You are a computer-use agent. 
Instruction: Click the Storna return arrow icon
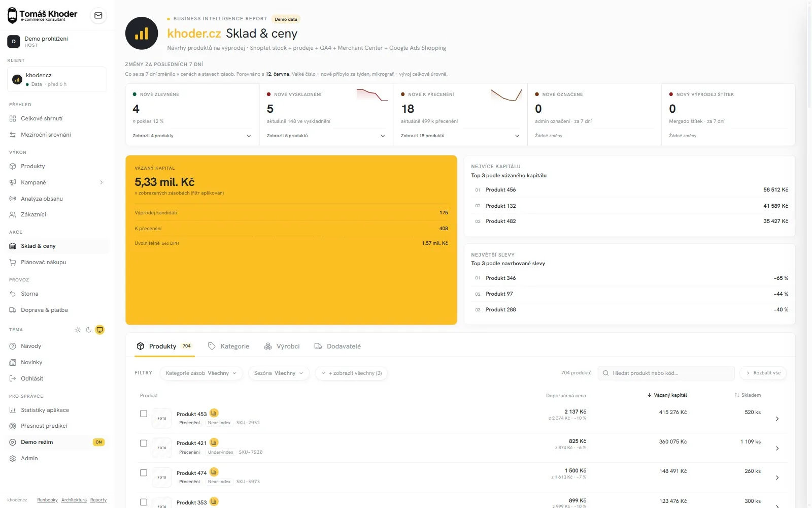(x=13, y=294)
